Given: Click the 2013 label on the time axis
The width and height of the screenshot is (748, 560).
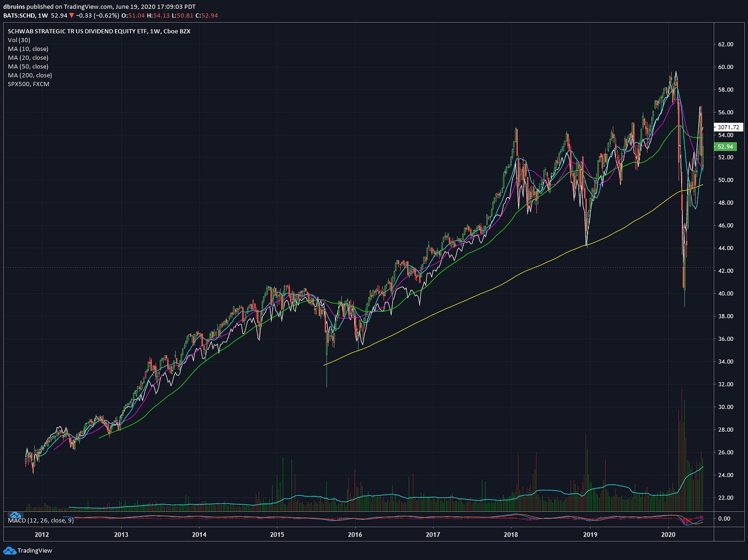Looking at the screenshot, I should click(121, 534).
